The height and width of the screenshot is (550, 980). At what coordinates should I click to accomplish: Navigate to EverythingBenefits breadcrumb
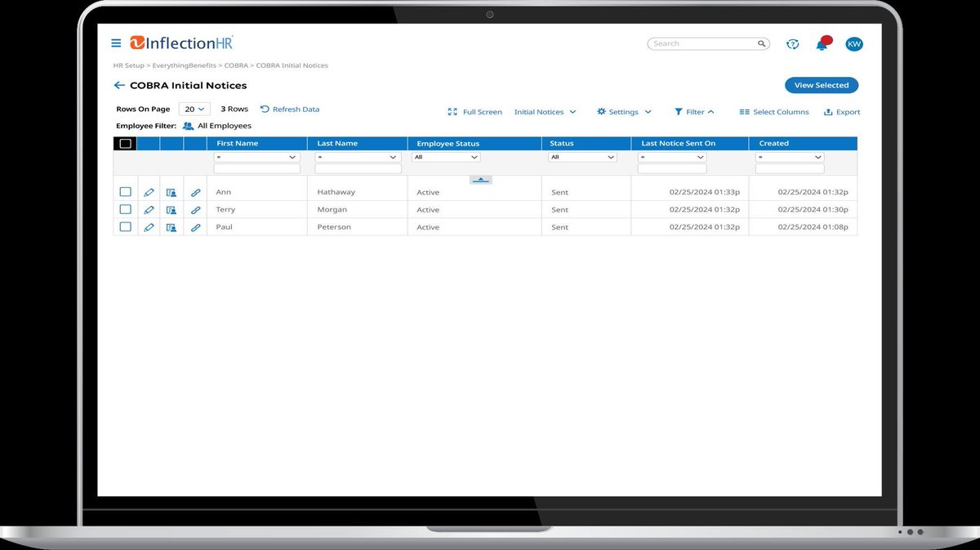185,65
